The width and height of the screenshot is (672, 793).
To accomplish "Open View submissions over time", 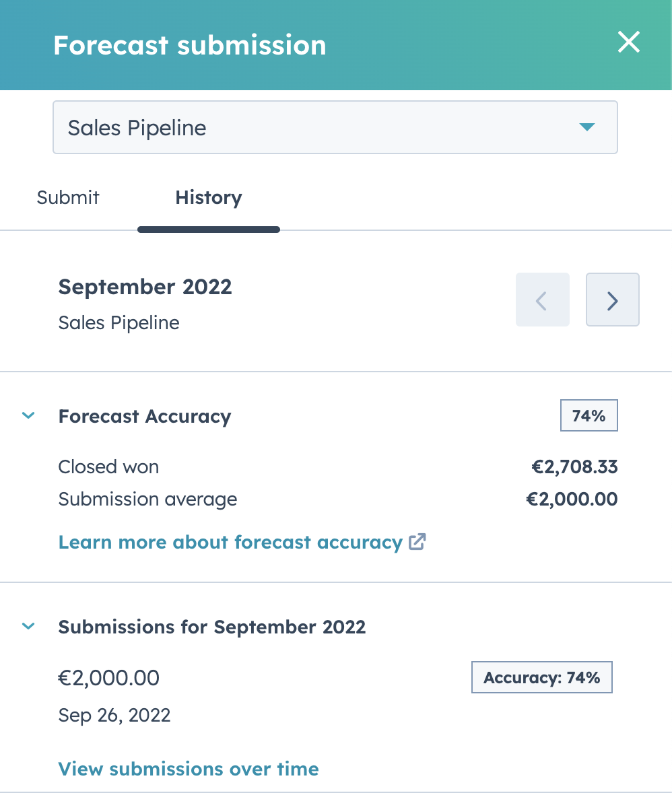I will (x=189, y=769).
